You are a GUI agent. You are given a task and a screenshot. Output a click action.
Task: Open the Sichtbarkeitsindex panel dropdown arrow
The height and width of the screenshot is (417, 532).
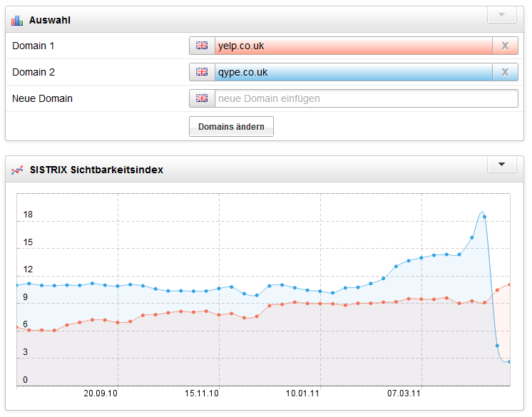[x=501, y=165]
